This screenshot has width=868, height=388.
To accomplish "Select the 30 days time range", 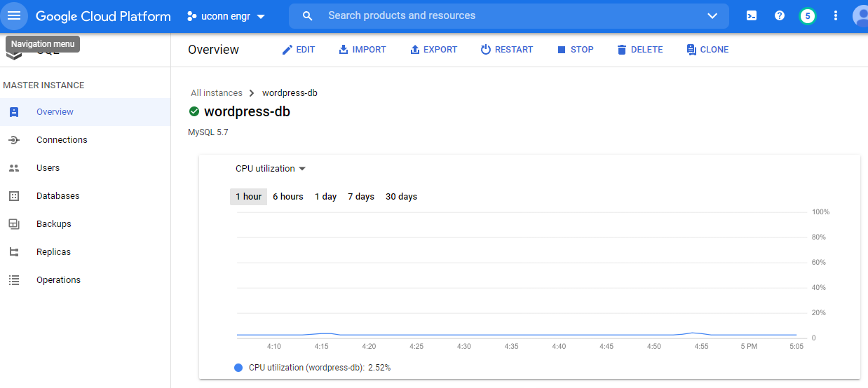I will point(401,197).
